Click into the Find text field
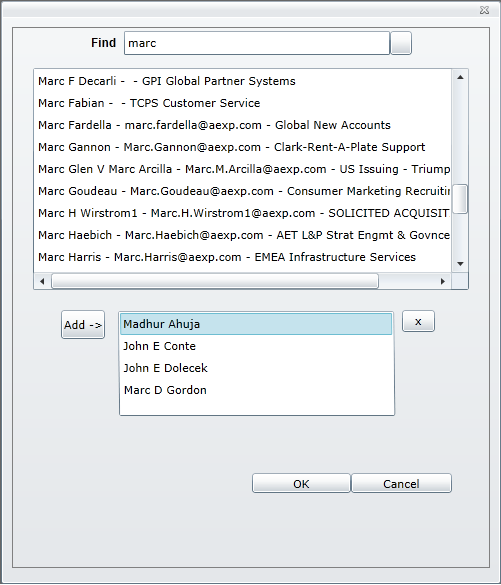The image size is (501, 585). pos(257,43)
